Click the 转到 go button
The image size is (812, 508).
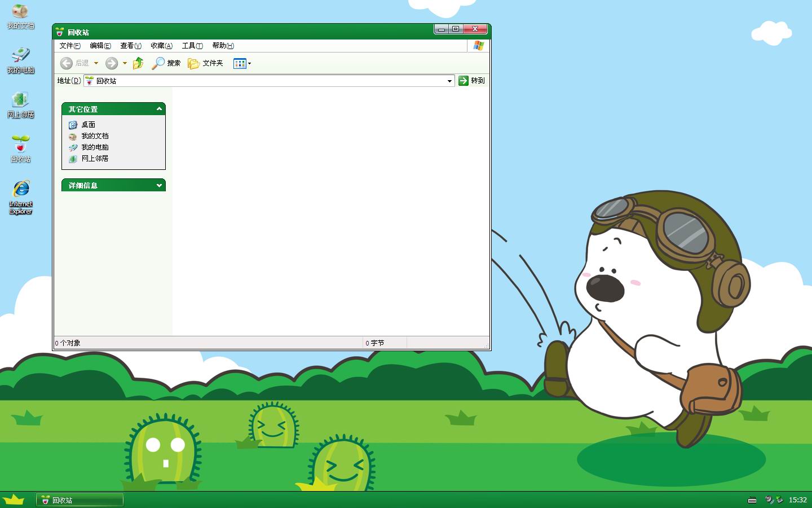[472, 81]
